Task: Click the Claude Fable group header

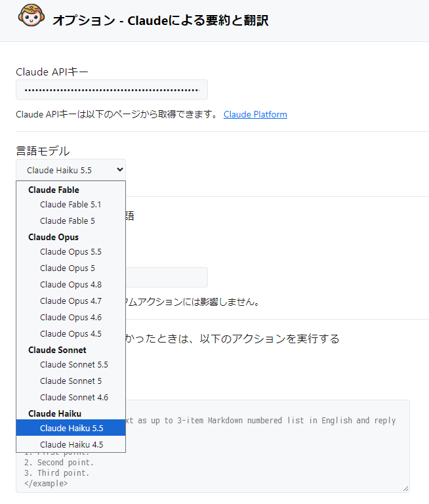Action: [x=54, y=190]
